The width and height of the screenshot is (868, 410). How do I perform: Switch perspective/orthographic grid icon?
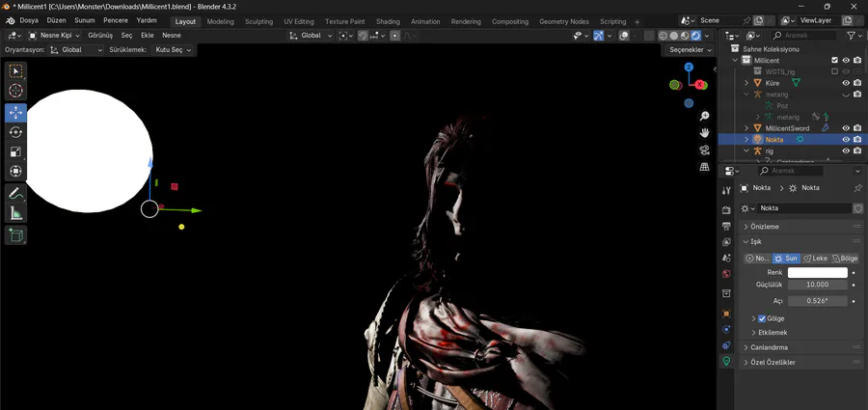pyautogui.click(x=704, y=167)
